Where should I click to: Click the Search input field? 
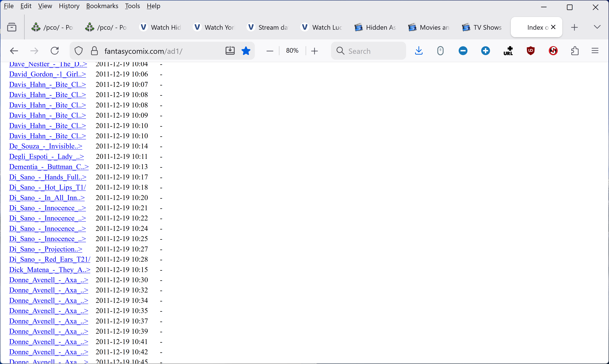point(373,51)
